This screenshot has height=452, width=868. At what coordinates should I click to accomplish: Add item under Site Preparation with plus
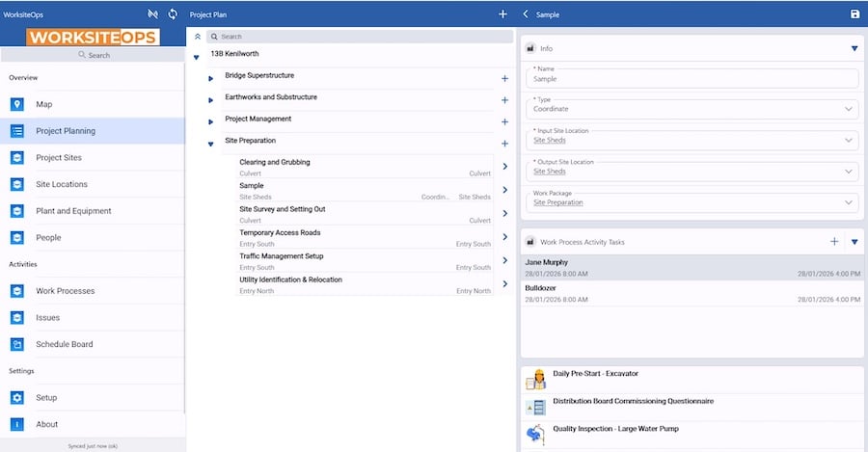pos(504,144)
